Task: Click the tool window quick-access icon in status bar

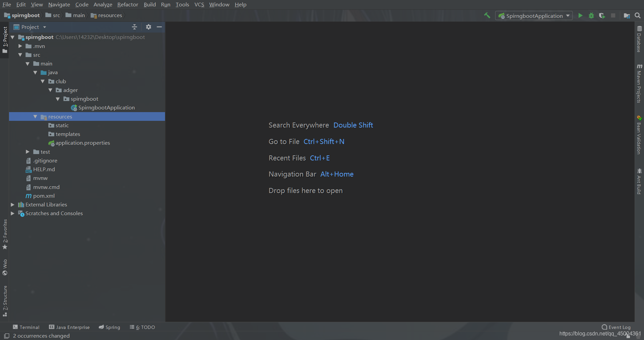Action: (x=6, y=336)
